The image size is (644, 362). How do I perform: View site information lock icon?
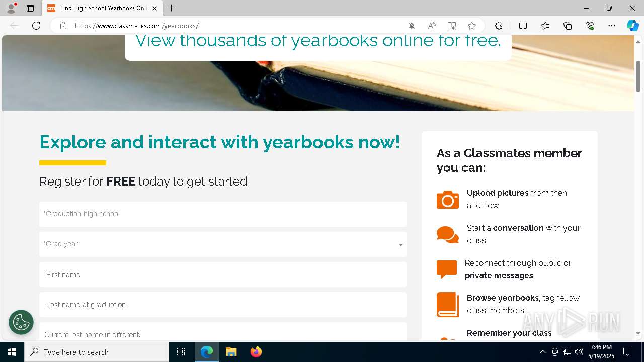point(63,26)
